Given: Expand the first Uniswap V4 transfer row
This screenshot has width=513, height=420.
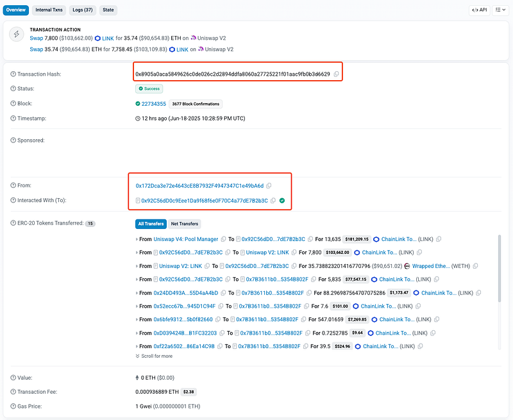Looking at the screenshot, I should (137, 239).
